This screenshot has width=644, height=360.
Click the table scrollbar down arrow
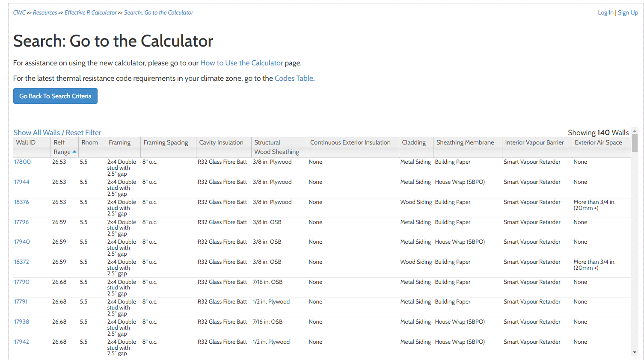pos(635,353)
